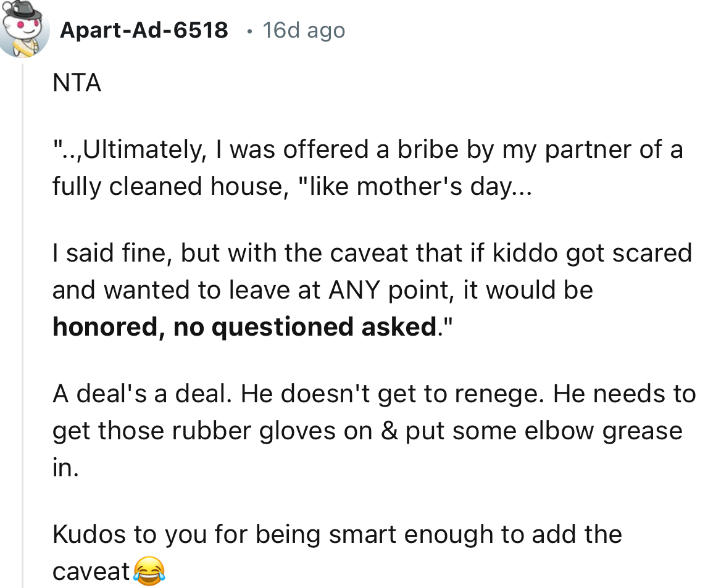Click the quoted bribe paragraph
Screen dimensions: 708x588
tap(309, 148)
